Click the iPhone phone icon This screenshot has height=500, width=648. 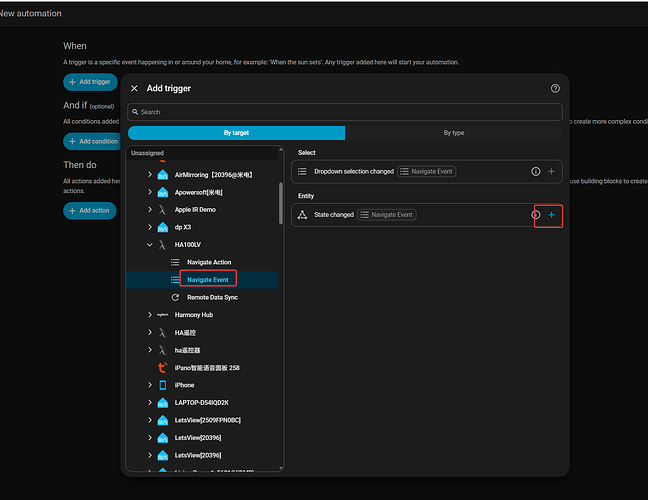coord(163,385)
